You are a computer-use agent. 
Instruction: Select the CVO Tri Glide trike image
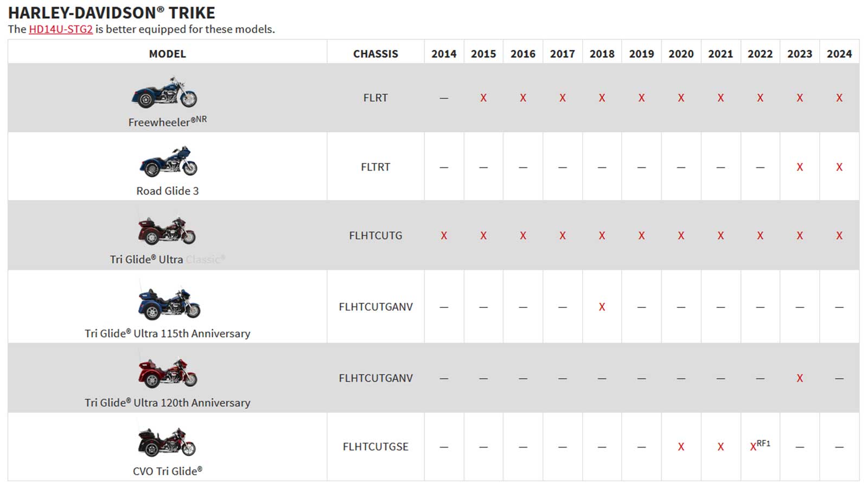click(167, 442)
